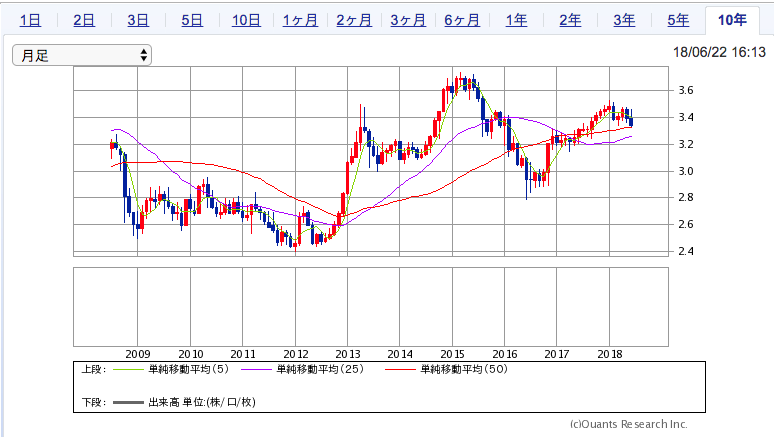
Task: Open the 月足 candle interval dropdown
Action: click(82, 55)
